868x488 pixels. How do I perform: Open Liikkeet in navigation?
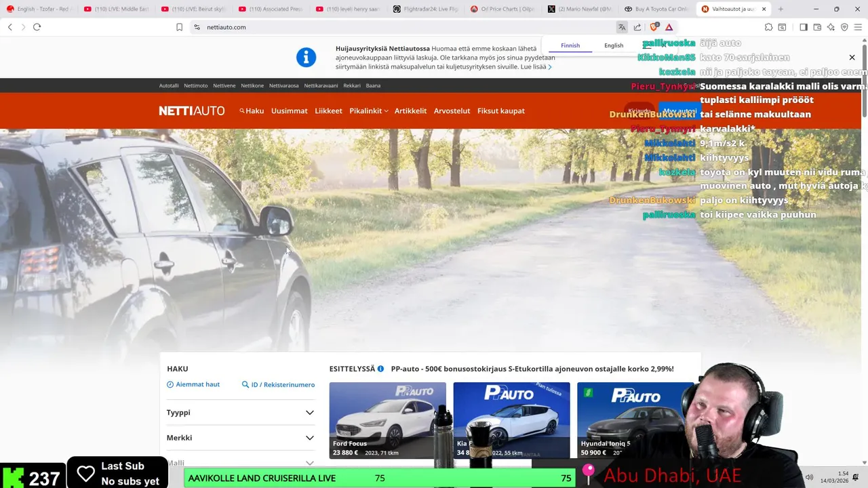pos(328,110)
